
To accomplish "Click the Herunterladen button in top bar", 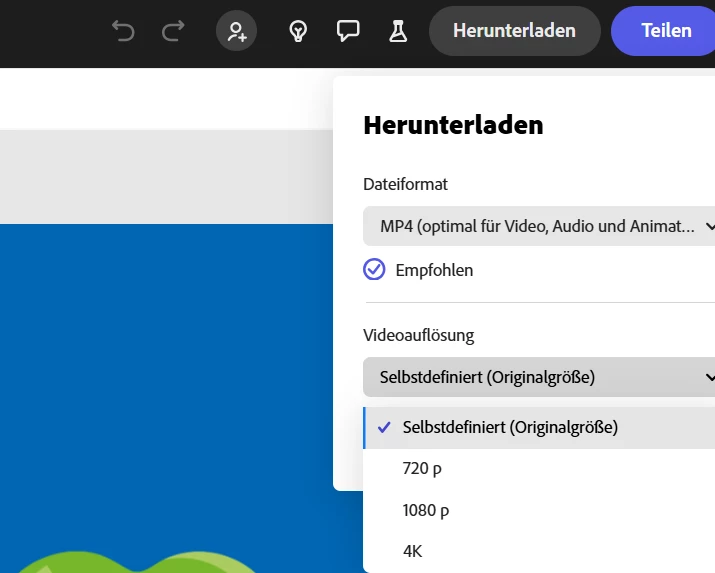I will click(514, 31).
